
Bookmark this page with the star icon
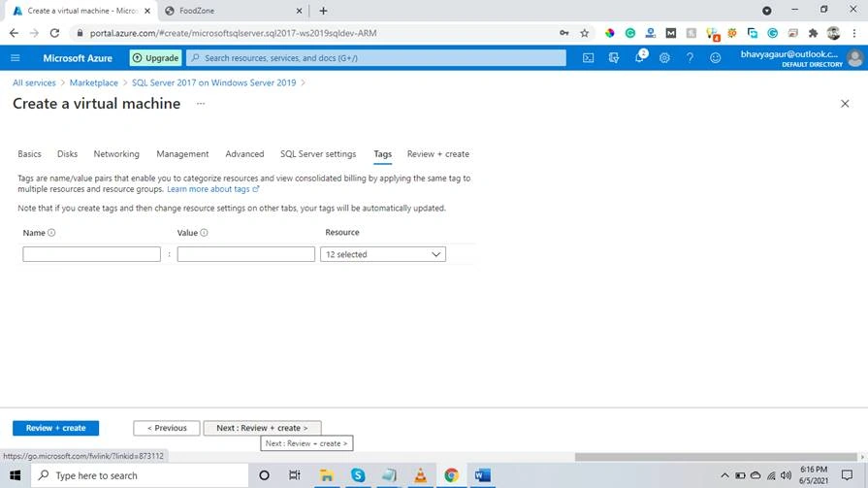(585, 33)
